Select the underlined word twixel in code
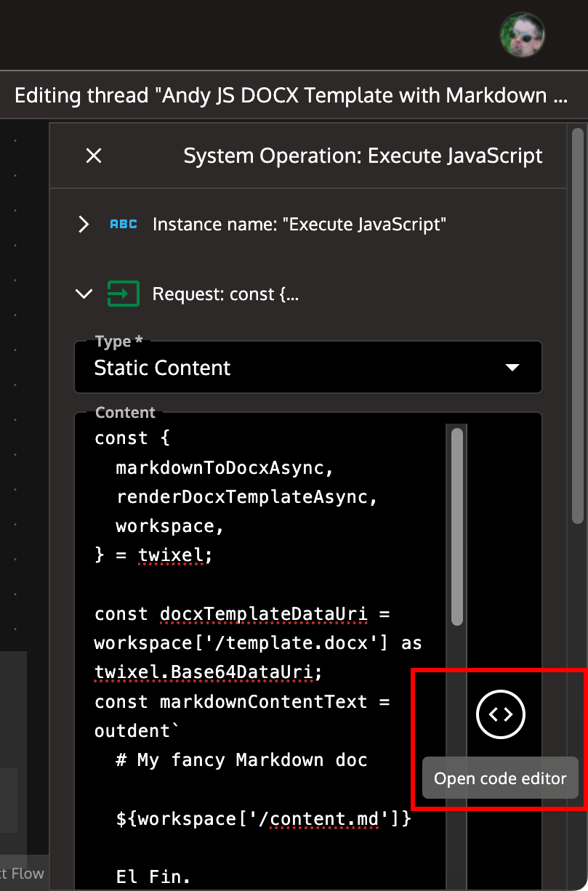Image resolution: width=588 pixels, height=891 pixels. (x=172, y=555)
